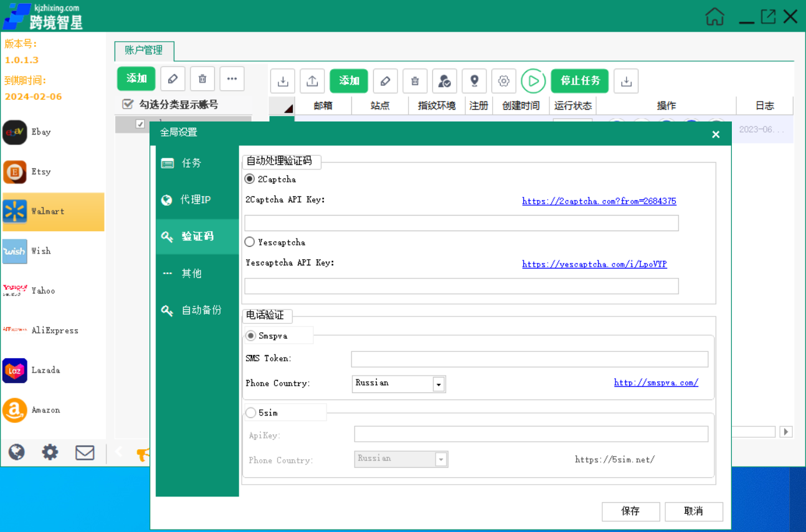
Task: Click the location pin icon
Action: pyautogui.click(x=475, y=81)
